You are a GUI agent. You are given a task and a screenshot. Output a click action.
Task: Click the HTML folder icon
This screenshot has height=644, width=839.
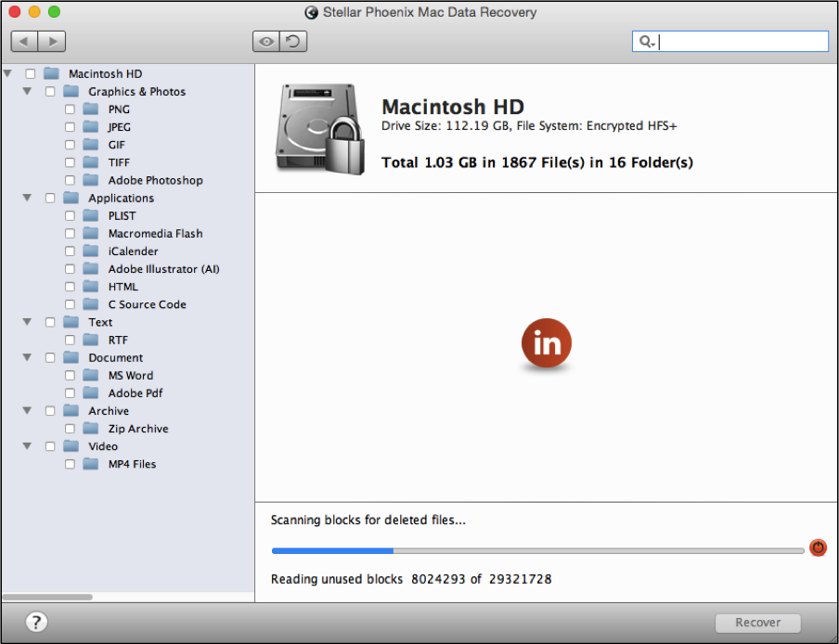[91, 286]
